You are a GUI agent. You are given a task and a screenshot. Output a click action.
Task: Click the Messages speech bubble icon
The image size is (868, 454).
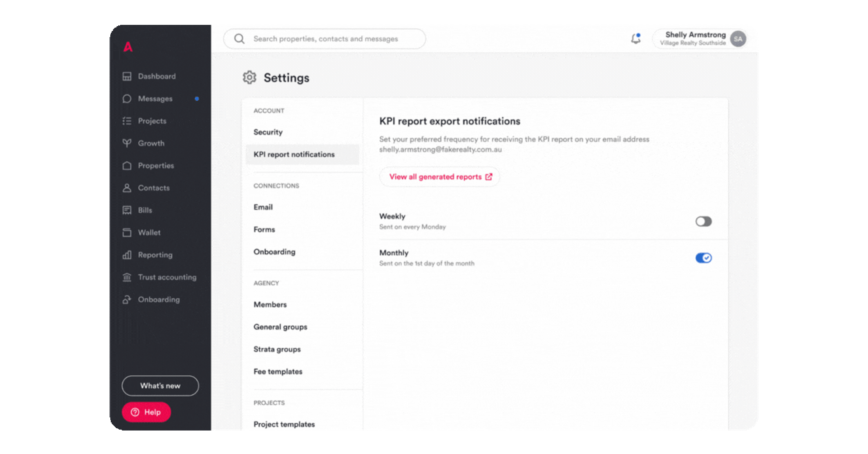(127, 98)
